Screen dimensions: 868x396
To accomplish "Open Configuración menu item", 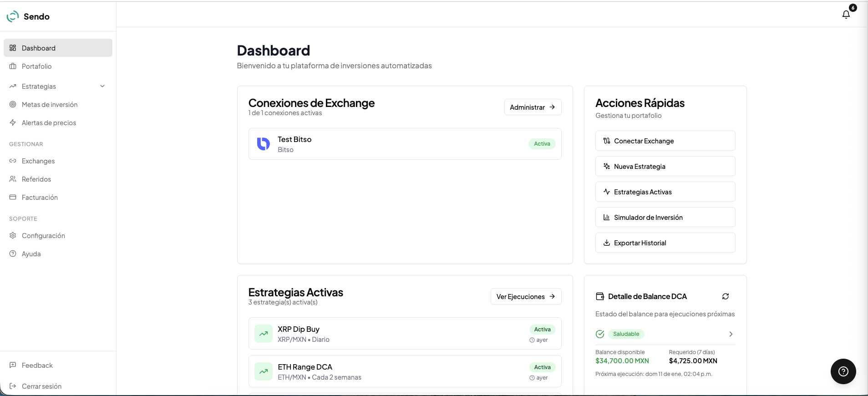I will [x=58, y=235].
